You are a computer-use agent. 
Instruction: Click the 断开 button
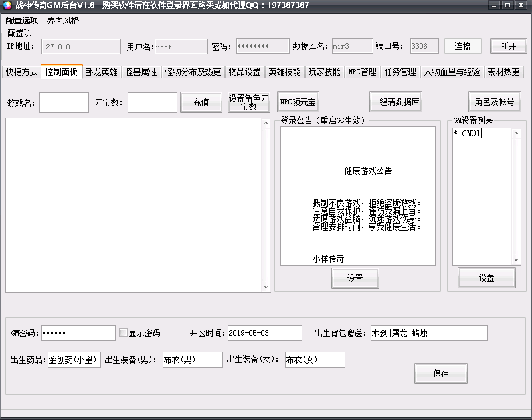click(x=507, y=46)
